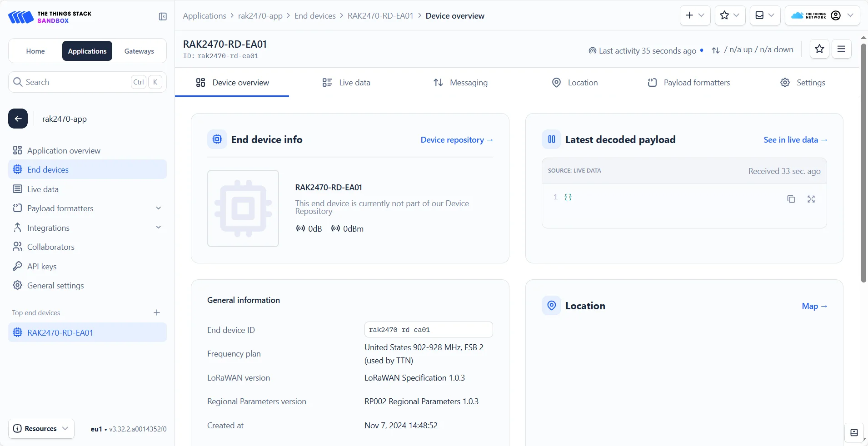868x446 pixels.
Task: Add a top end device with plus icon
Action: (x=157, y=312)
